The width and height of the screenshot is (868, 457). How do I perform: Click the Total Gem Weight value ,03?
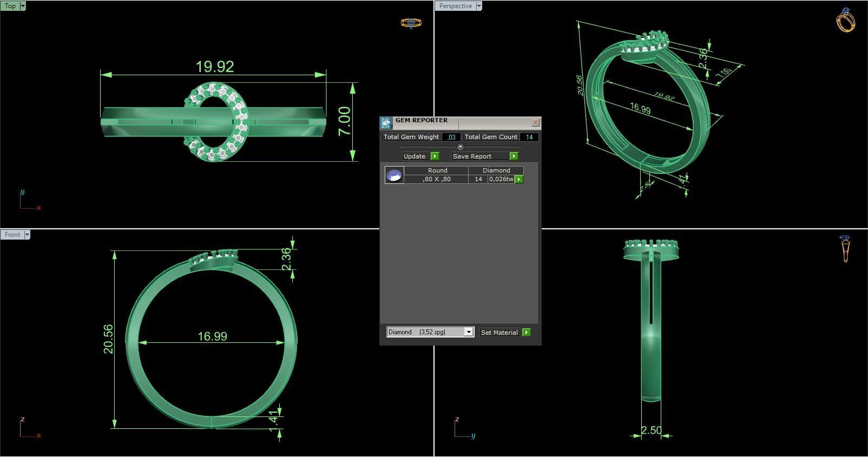click(451, 137)
